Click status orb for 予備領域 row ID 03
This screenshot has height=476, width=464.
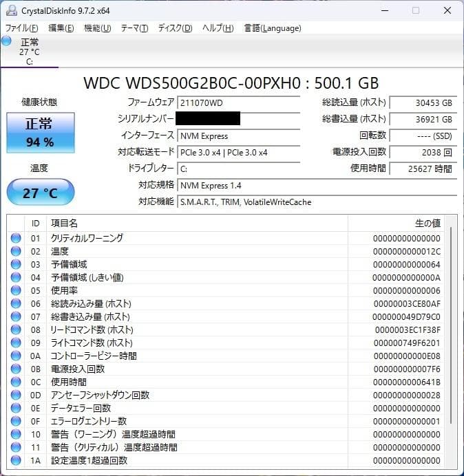coord(16,264)
